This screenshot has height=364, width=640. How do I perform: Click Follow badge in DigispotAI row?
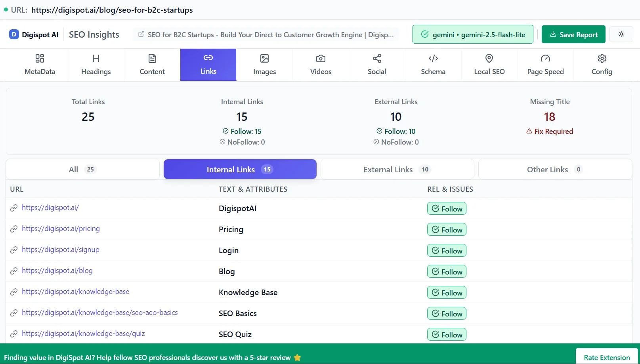[x=447, y=209]
